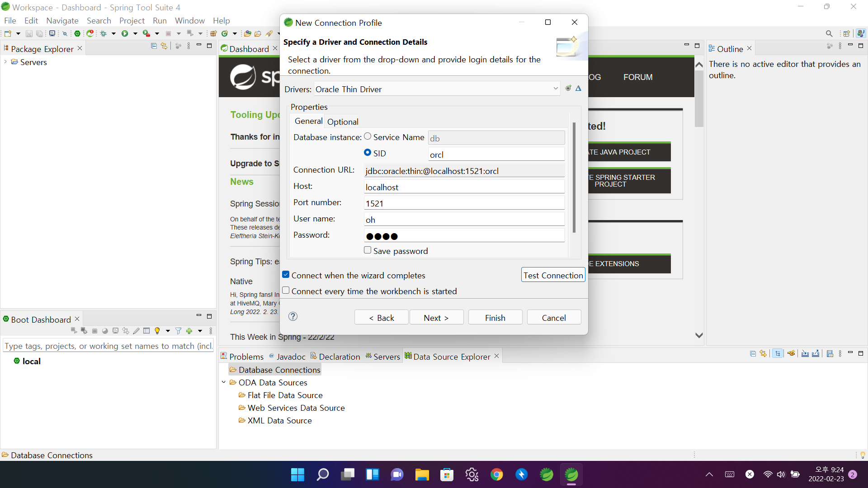868x488 pixels.
Task: Uncheck Connect when the wizard completes
Action: 286,275
